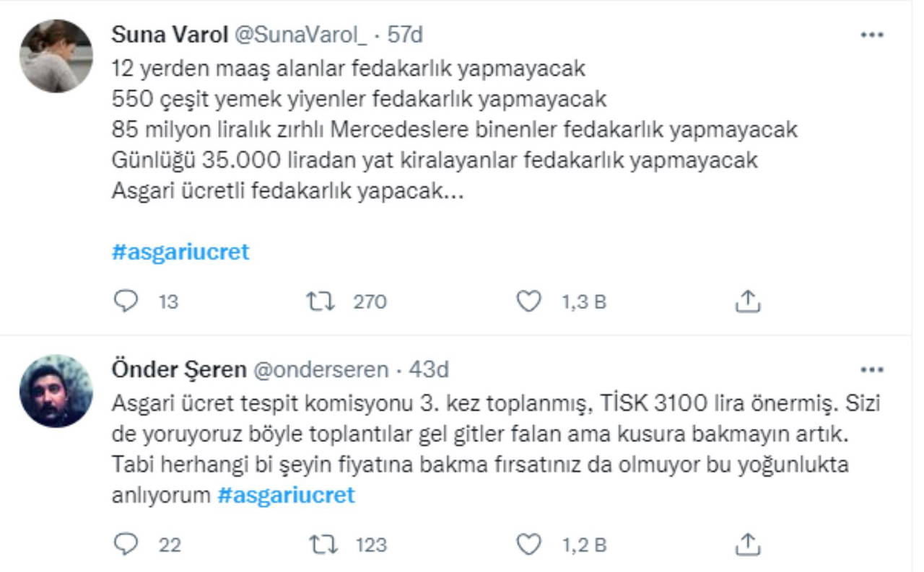Viewport: 924px width, 572px height.
Task: Share Suna Varol's tweet
Action: pyautogui.click(x=748, y=302)
